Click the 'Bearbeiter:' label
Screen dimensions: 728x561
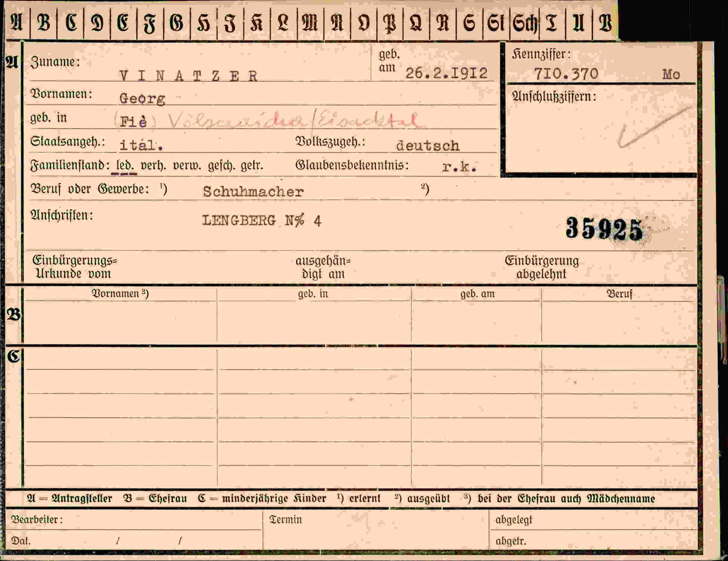37,520
